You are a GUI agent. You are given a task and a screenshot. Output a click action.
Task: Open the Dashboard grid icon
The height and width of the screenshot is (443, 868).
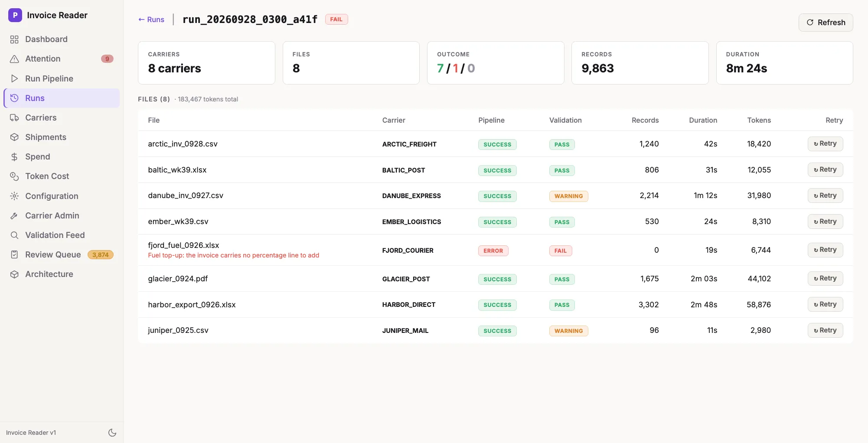pos(14,39)
